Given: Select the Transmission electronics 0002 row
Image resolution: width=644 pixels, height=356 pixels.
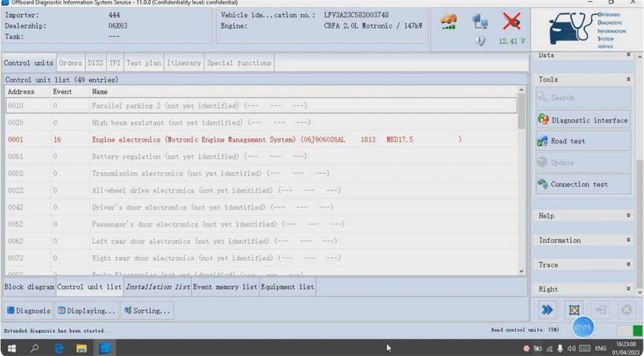Looking at the screenshot, I should 261,173.
